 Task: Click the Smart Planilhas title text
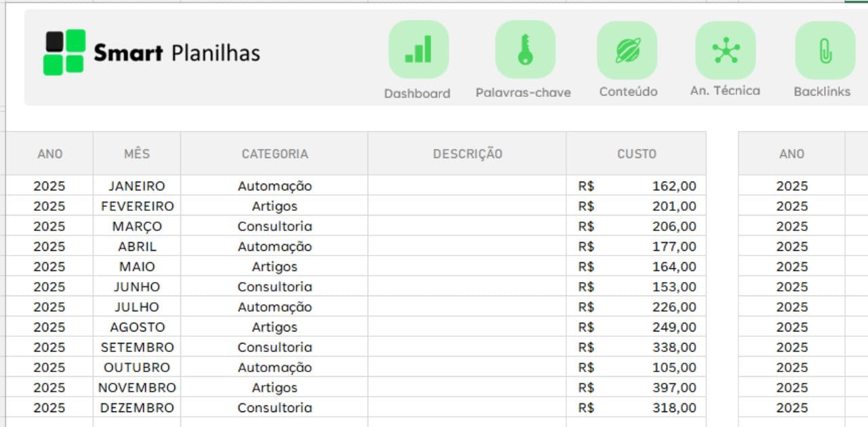point(178,53)
